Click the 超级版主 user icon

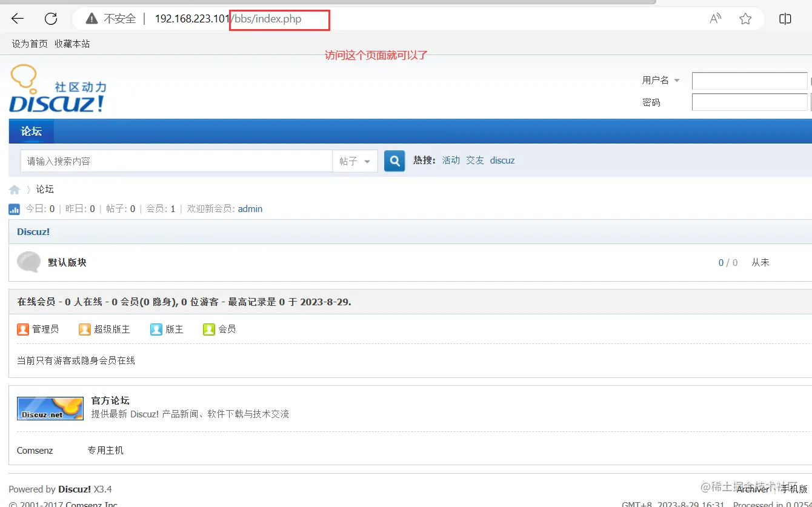click(x=85, y=329)
